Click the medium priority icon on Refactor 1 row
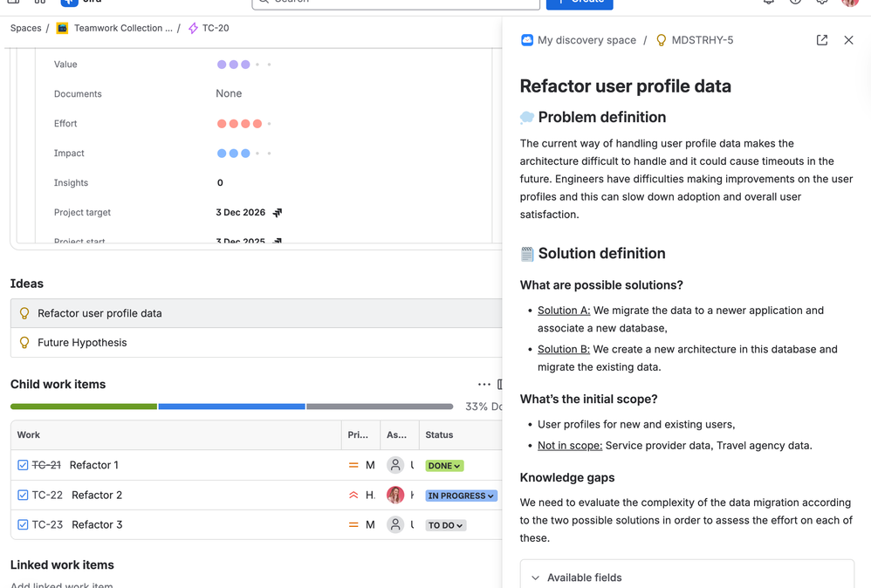The width and height of the screenshot is (871, 588). point(353,465)
